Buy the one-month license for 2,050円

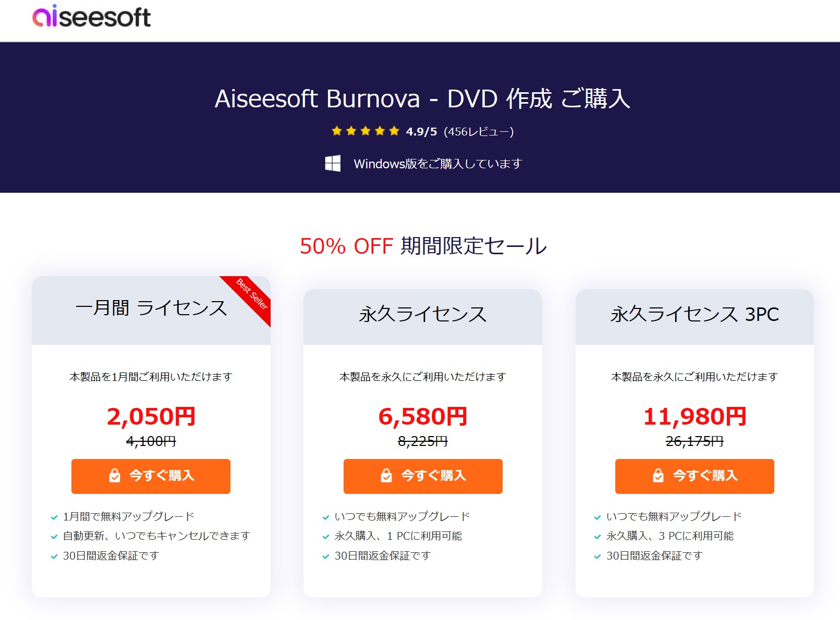(x=151, y=476)
